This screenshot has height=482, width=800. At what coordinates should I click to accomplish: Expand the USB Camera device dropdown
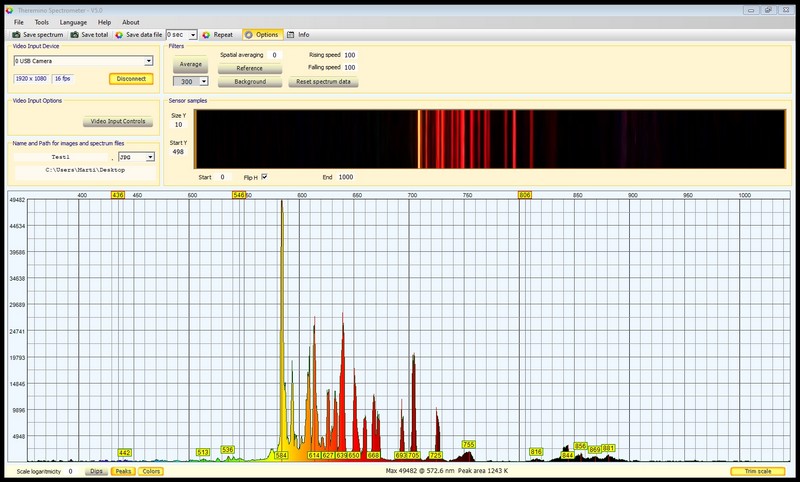pyautogui.click(x=147, y=61)
